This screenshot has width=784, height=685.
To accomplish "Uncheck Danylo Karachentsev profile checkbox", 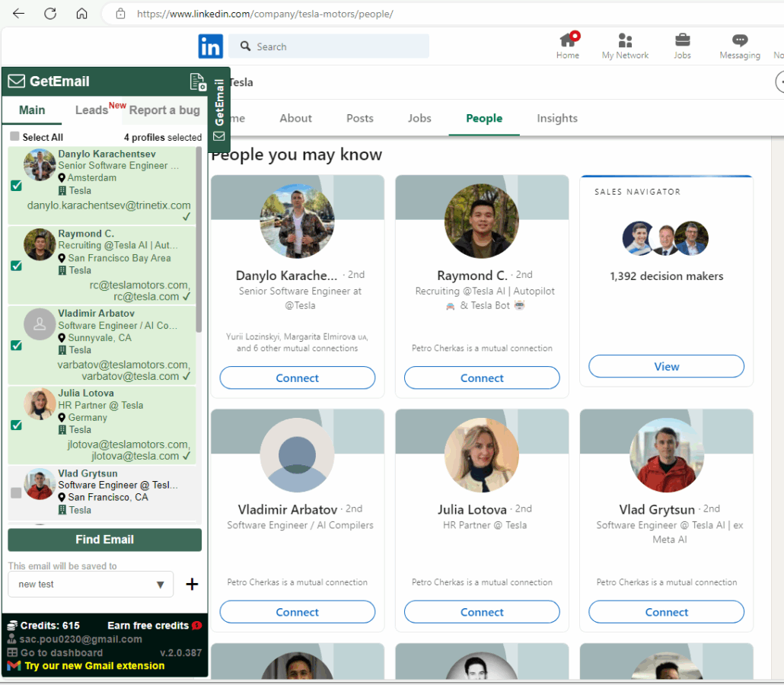I will (17, 186).
